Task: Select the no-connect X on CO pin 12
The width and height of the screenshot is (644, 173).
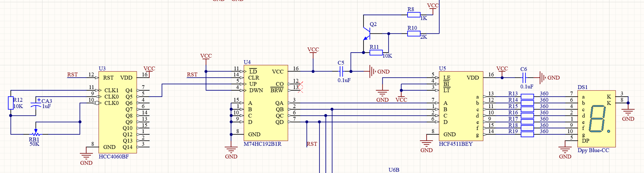Action: (301, 84)
